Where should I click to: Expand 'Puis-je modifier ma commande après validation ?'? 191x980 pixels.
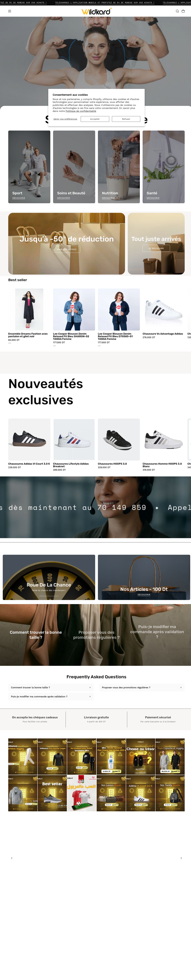pyautogui.click(x=50, y=697)
